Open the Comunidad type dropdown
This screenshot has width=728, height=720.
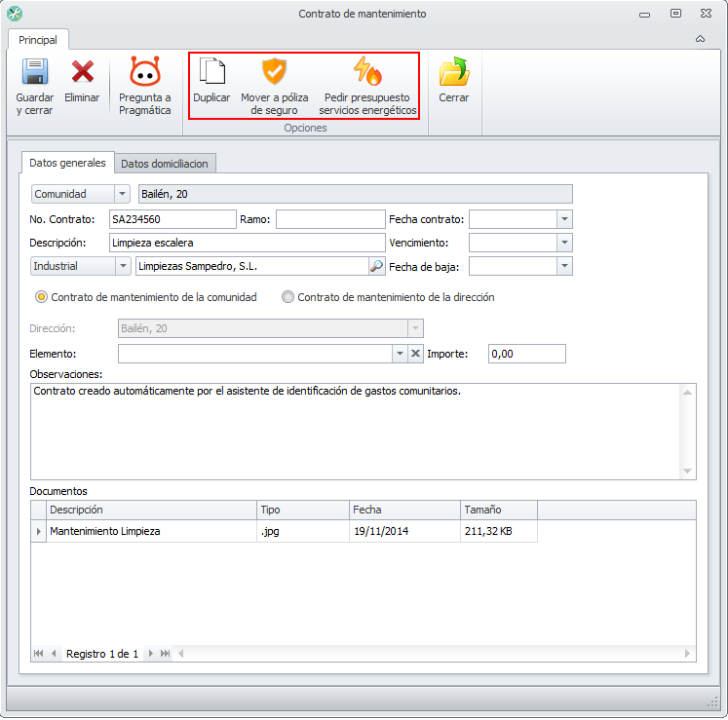tap(122, 194)
